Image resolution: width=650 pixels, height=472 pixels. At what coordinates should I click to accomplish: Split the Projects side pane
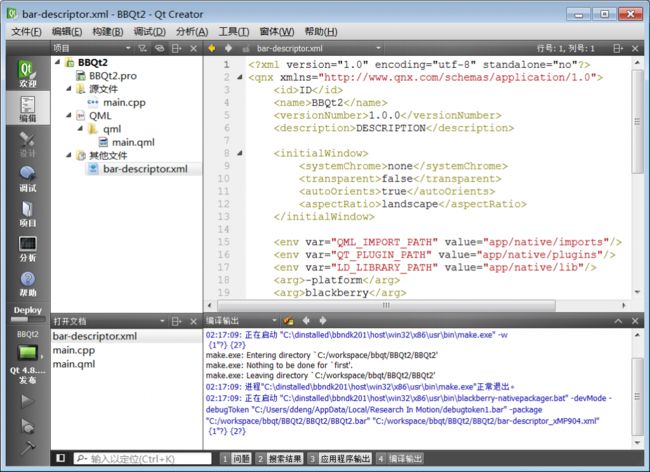177,48
